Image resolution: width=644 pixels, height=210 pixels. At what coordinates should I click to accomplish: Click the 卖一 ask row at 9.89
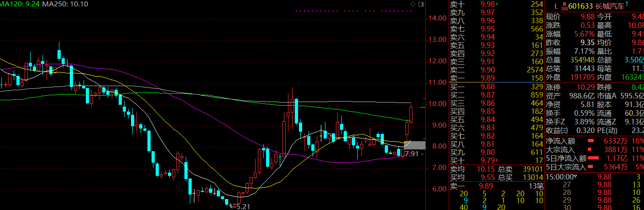(495, 78)
